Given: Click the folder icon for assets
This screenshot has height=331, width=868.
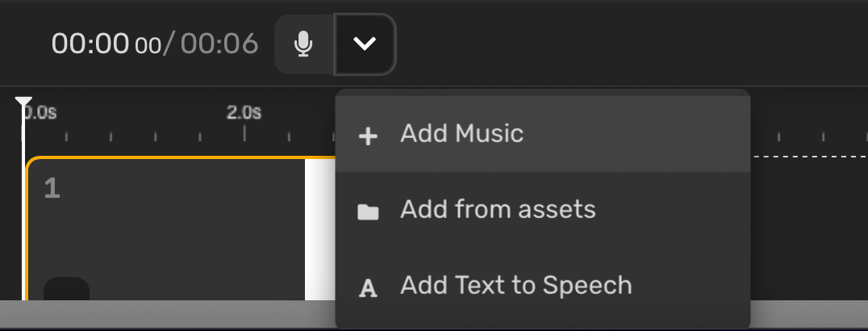Looking at the screenshot, I should click(x=368, y=212).
